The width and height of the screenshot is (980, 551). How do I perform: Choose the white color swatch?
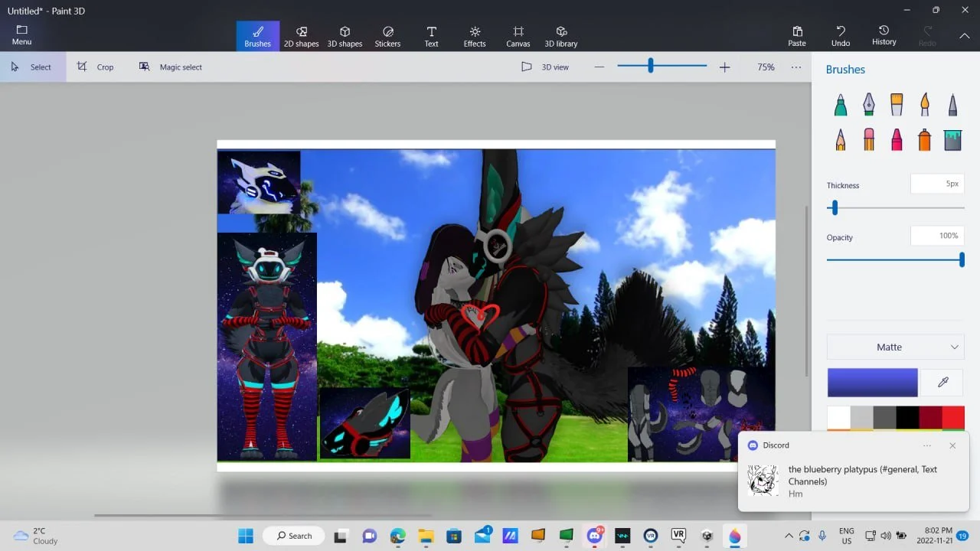coord(839,418)
